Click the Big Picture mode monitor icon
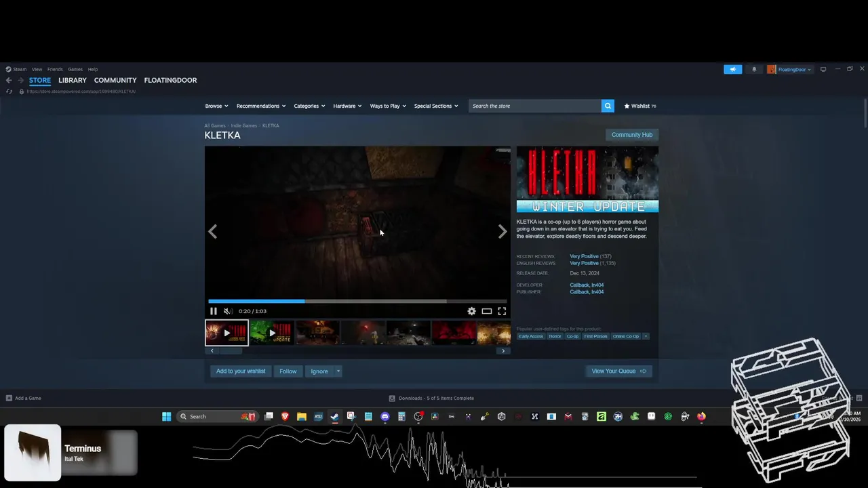Image resolution: width=868 pixels, height=488 pixels. tap(823, 69)
